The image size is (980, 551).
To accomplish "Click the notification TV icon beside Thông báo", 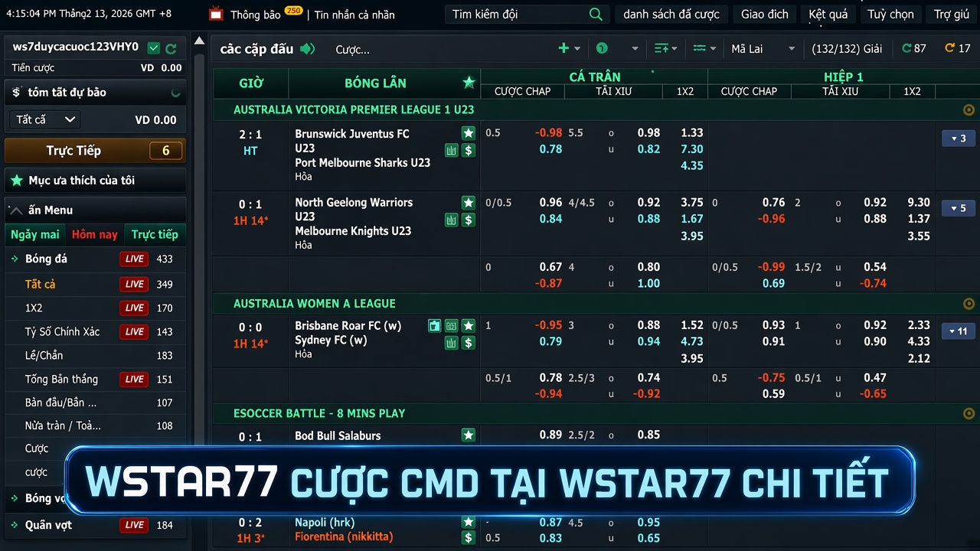I will tap(217, 14).
